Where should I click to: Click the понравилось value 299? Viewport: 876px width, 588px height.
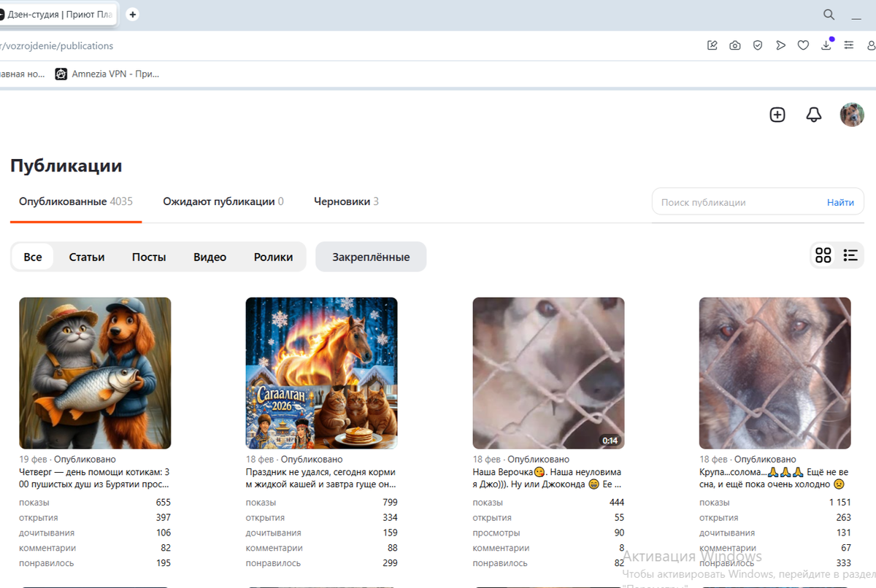(390, 563)
